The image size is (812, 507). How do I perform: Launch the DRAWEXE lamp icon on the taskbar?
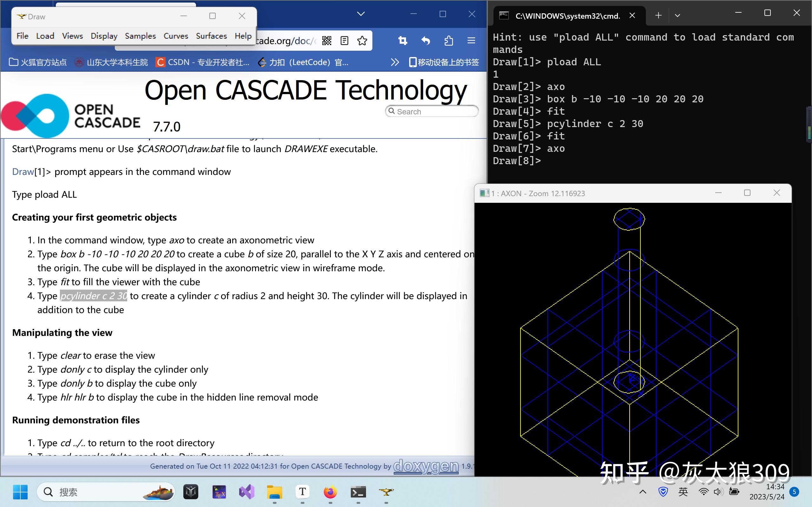tap(387, 492)
